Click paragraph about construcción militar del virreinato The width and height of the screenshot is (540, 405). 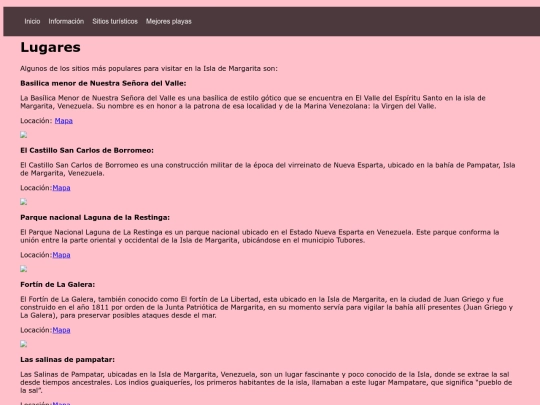tap(268, 169)
